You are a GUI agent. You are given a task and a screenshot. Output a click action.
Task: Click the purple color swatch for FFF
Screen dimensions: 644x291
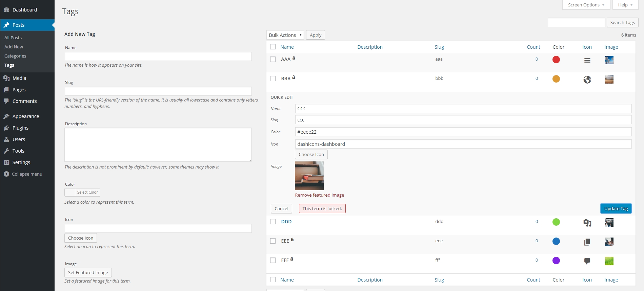pyautogui.click(x=556, y=261)
